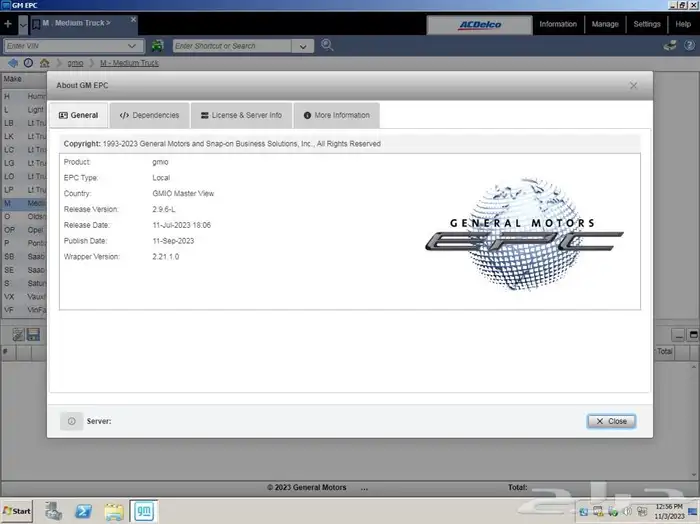Select the More Information tab
Image resolution: width=700 pixels, height=524 pixels.
(336, 115)
